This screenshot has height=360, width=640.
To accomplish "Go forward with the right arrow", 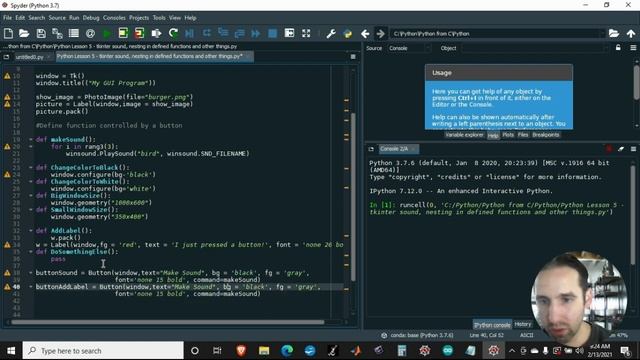I will pyautogui.click(x=380, y=33).
